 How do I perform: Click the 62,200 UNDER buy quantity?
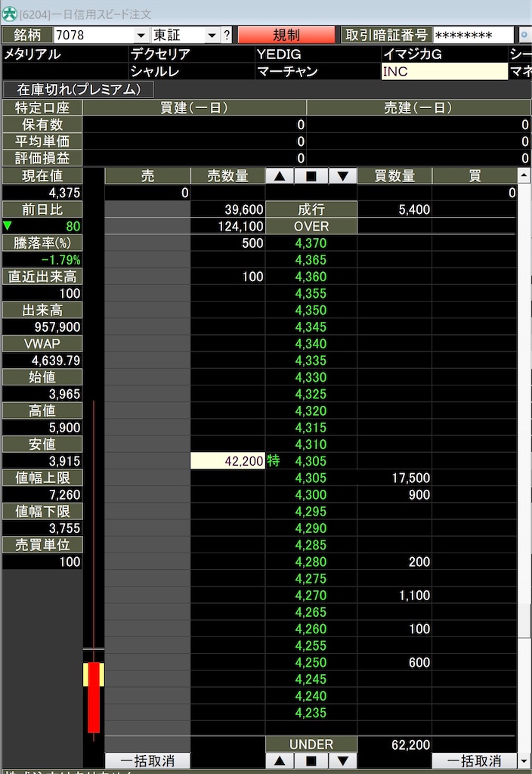[394, 745]
